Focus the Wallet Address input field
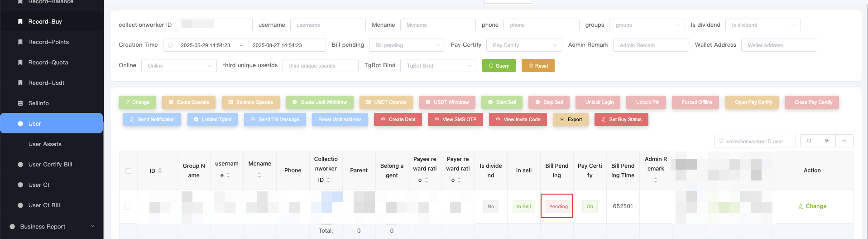Image resolution: width=868 pixels, height=239 pixels. 779,45
